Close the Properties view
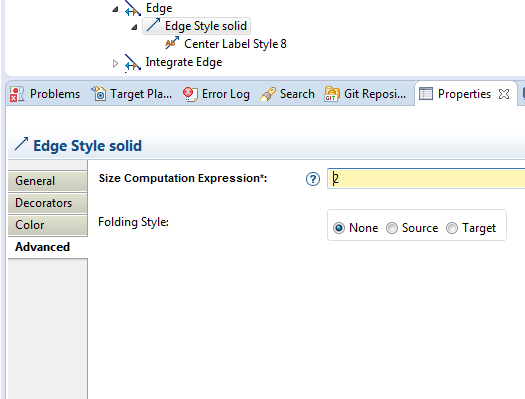Image resolution: width=525 pixels, height=399 pixels. coord(504,94)
